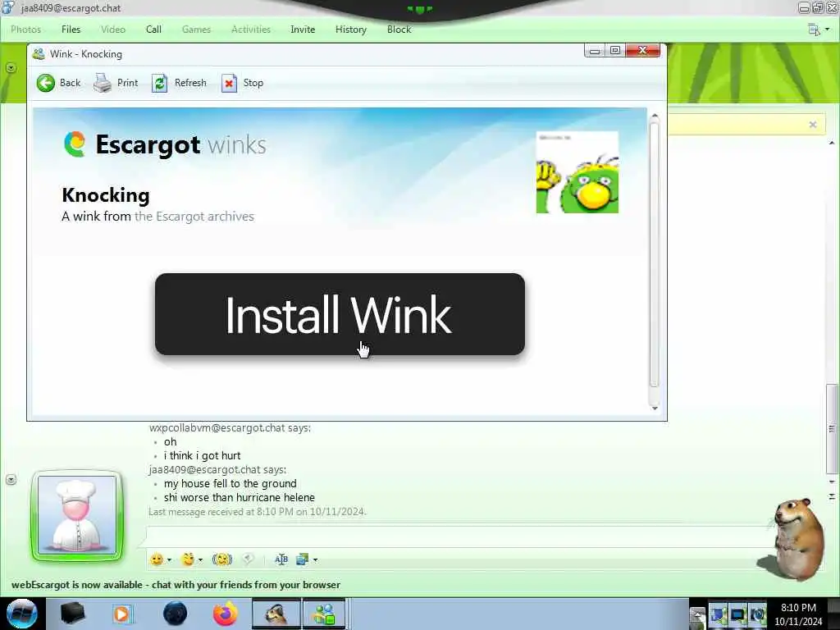Viewport: 840px width, 630px height.
Task: Open the emoticon picker
Action: [x=157, y=559]
